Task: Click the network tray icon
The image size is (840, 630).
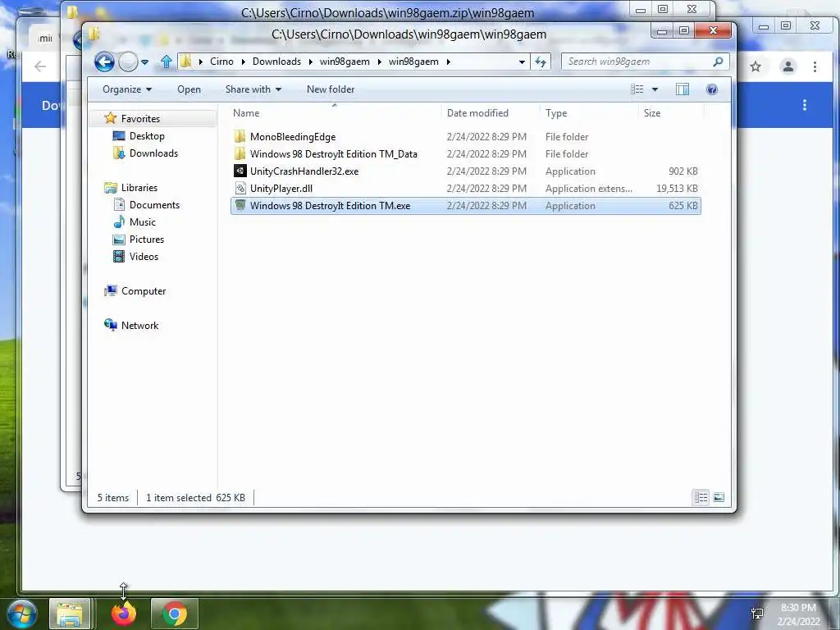Action: [757, 614]
